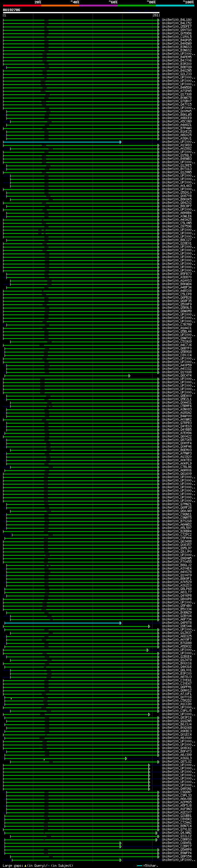Select the UniRef100_A1S920 label

point(177,457)
